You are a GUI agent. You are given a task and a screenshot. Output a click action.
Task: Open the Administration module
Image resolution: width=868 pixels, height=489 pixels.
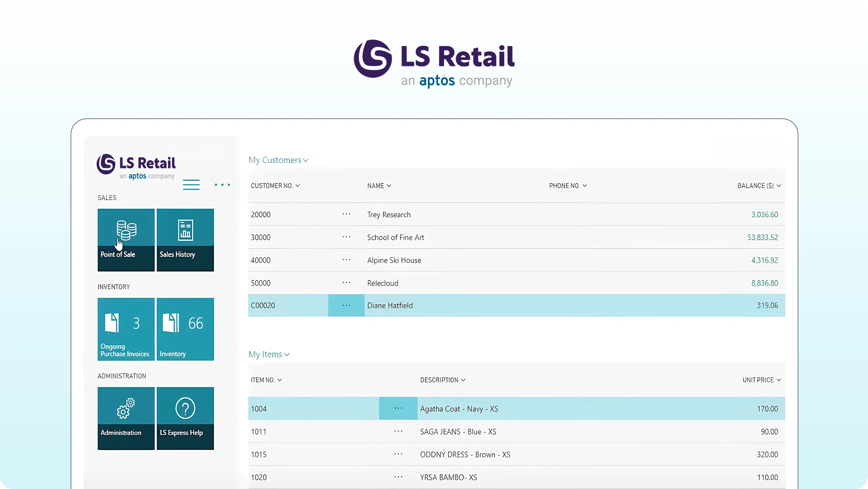[x=126, y=418]
